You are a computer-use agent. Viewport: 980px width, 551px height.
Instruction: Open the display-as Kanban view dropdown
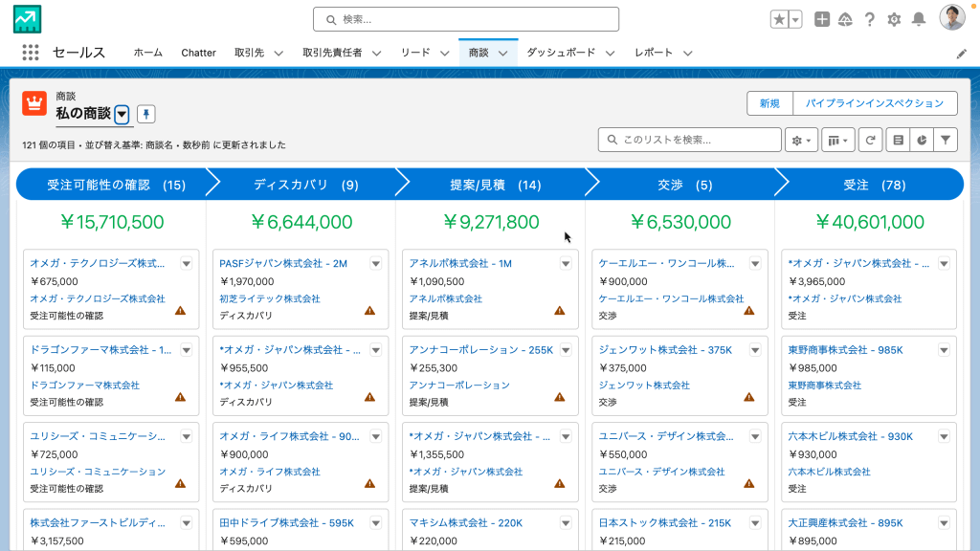coord(838,140)
